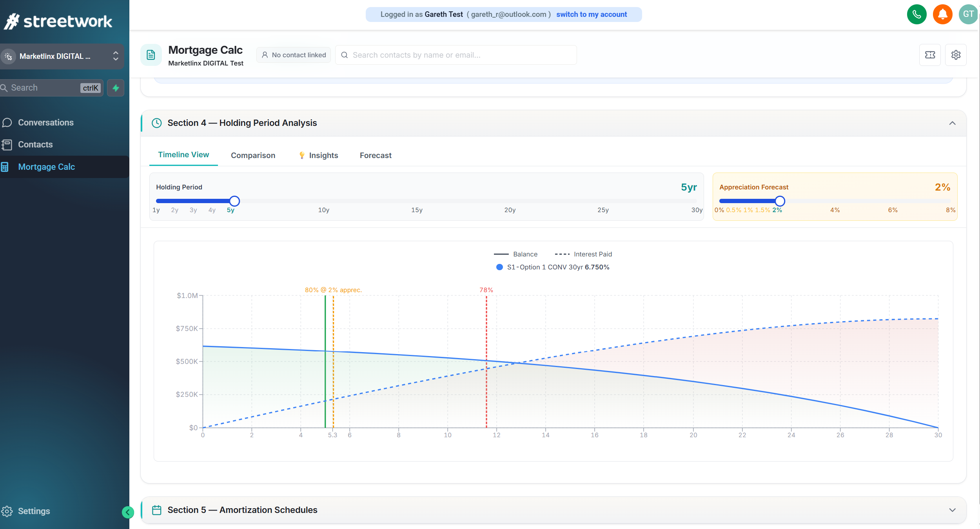
Task: Select Mortgage Calc in the sidebar
Action: pyautogui.click(x=65, y=167)
